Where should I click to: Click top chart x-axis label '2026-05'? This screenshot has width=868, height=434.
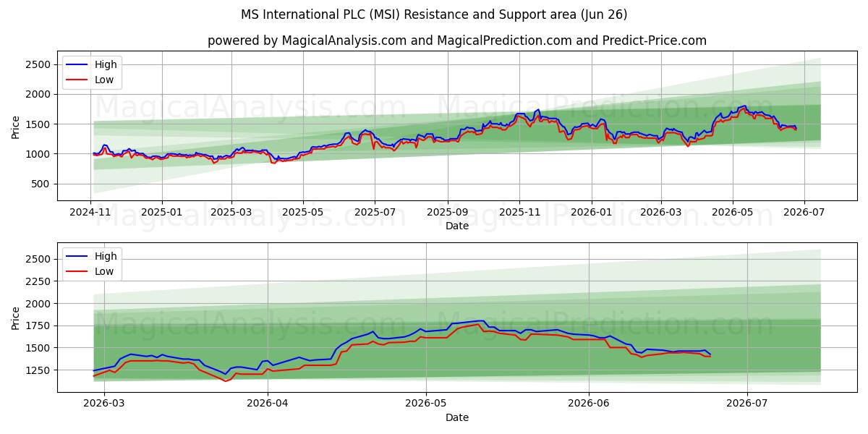[x=732, y=213]
